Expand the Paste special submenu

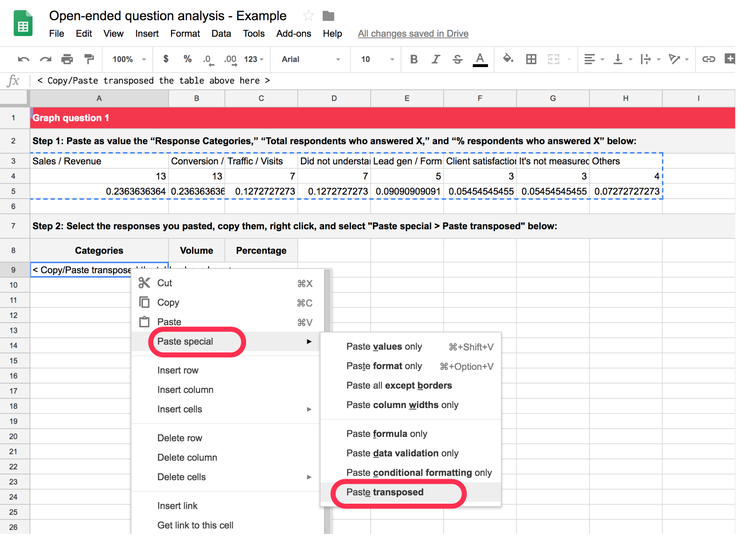(x=225, y=341)
